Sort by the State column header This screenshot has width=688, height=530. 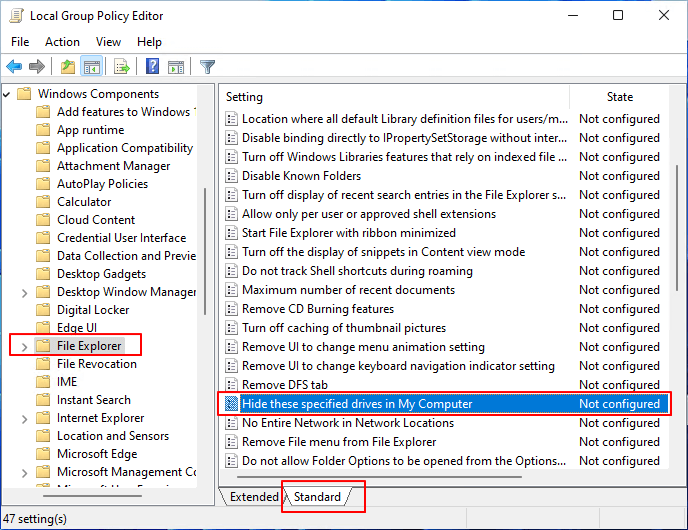coord(619,97)
